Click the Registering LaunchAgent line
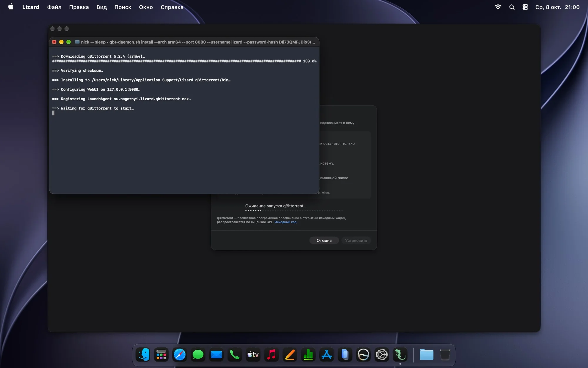 (x=122, y=99)
